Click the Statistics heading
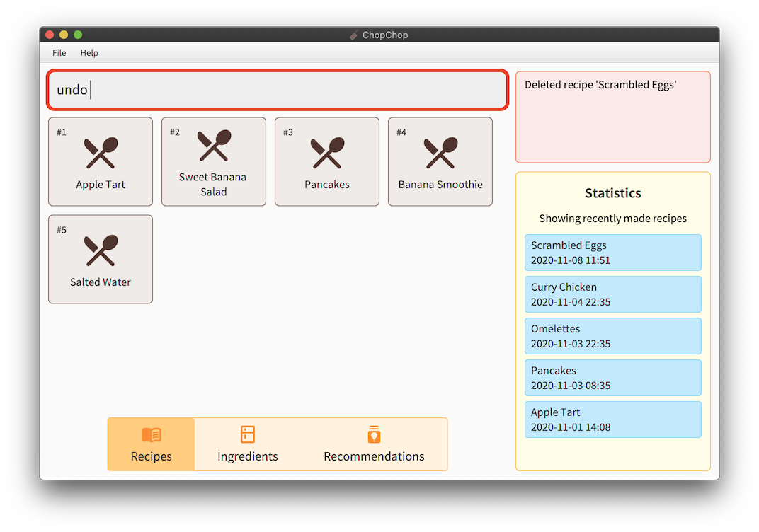The width and height of the screenshot is (759, 532). pos(613,193)
